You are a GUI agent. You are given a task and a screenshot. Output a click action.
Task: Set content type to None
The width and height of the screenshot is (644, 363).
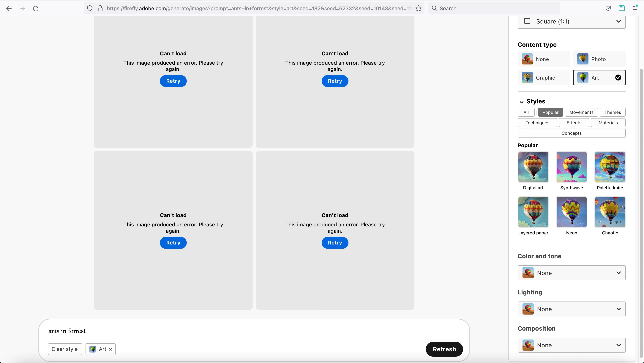pos(544,59)
